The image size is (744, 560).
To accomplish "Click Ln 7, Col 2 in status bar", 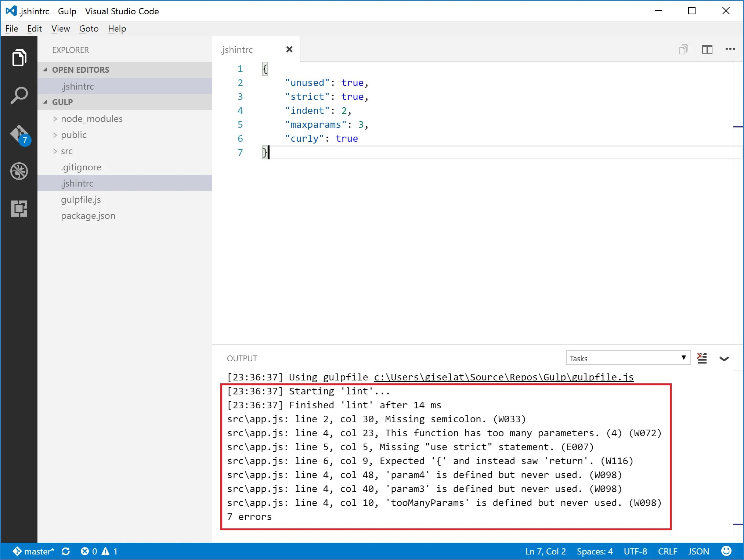I will pos(545,551).
